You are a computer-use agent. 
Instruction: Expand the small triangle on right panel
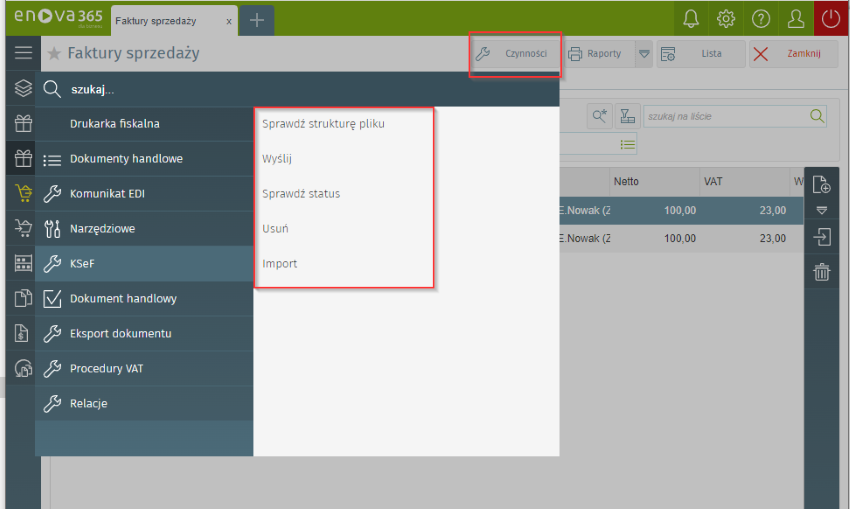[x=821, y=211]
